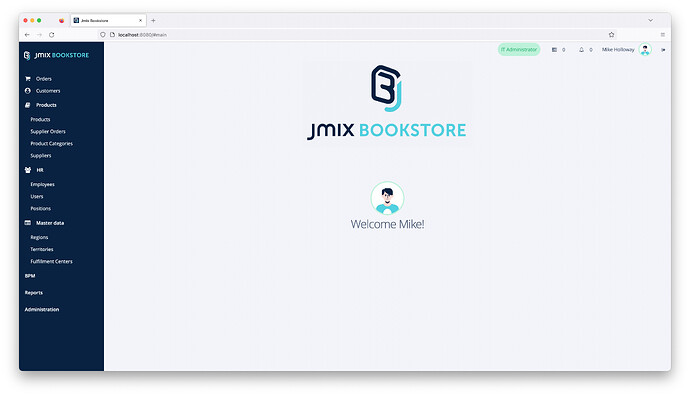The height and width of the screenshot is (396, 690).
Task: Go back in the browser
Action: point(27,35)
